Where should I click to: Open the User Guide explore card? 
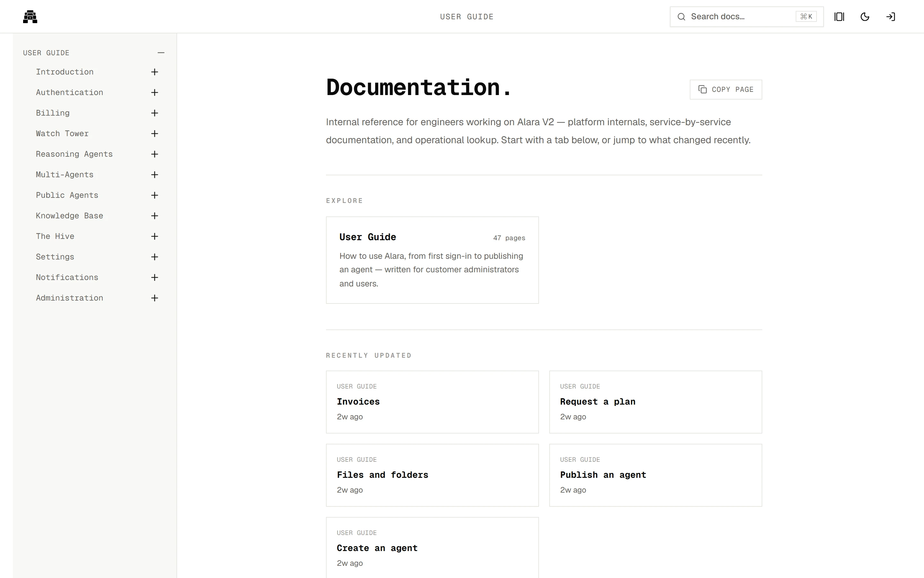click(432, 260)
